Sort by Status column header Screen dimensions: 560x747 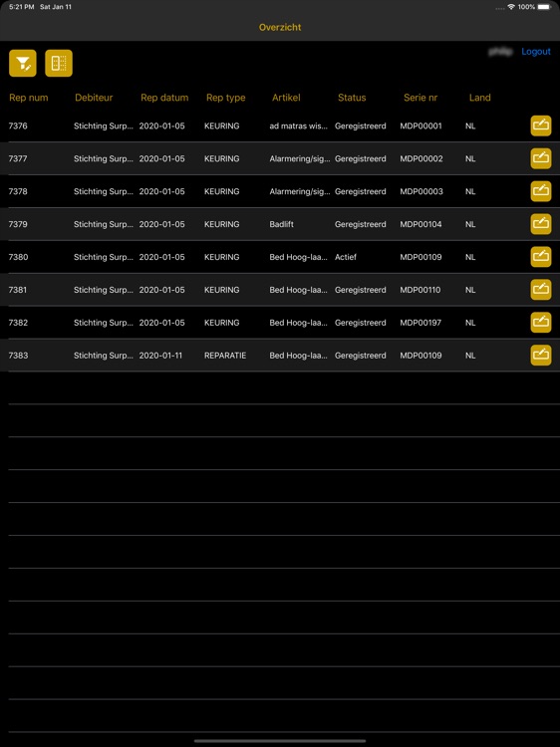[x=352, y=98]
